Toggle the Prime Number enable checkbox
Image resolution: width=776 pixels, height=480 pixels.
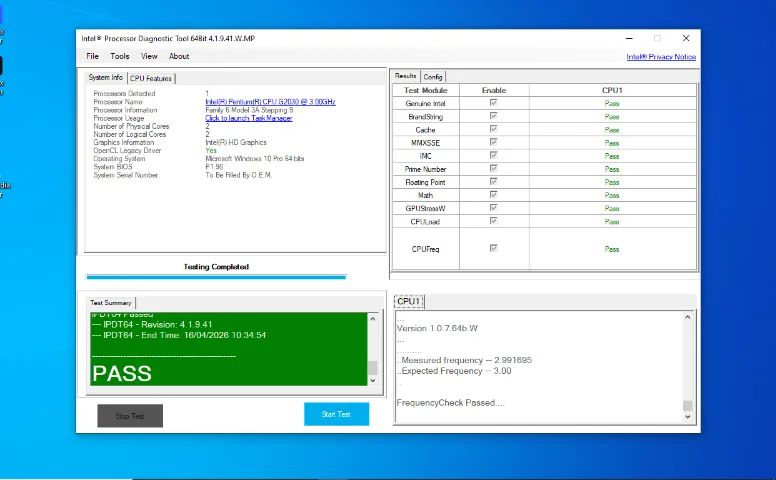coord(493,168)
